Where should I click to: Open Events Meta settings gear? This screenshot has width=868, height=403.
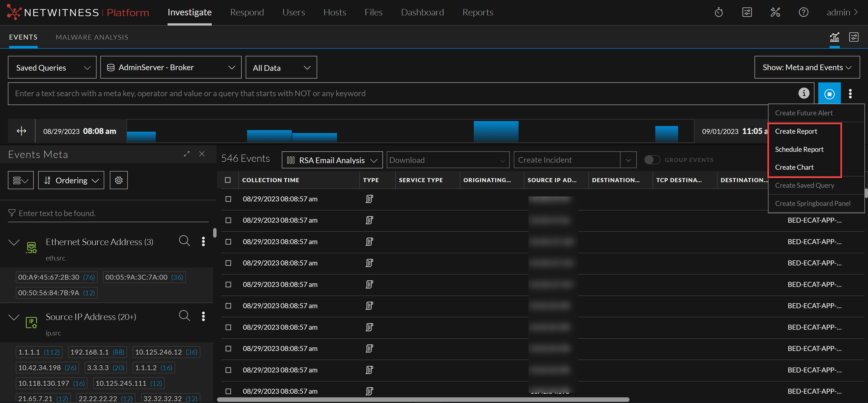(119, 180)
